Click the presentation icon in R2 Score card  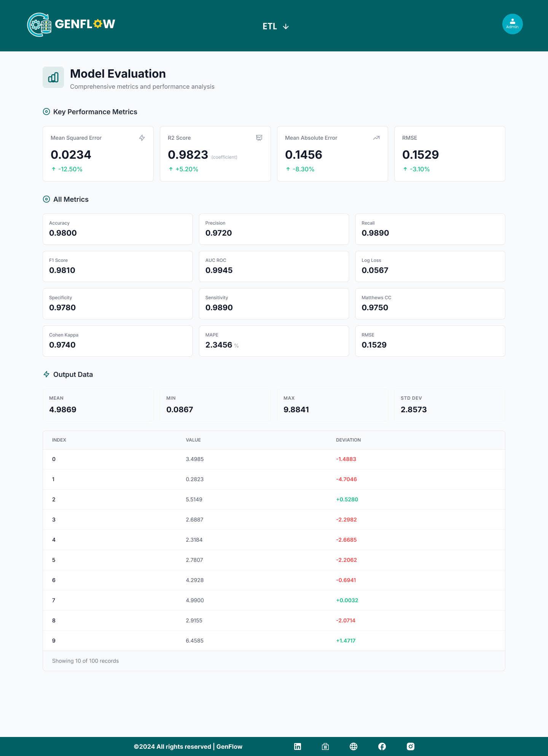259,138
